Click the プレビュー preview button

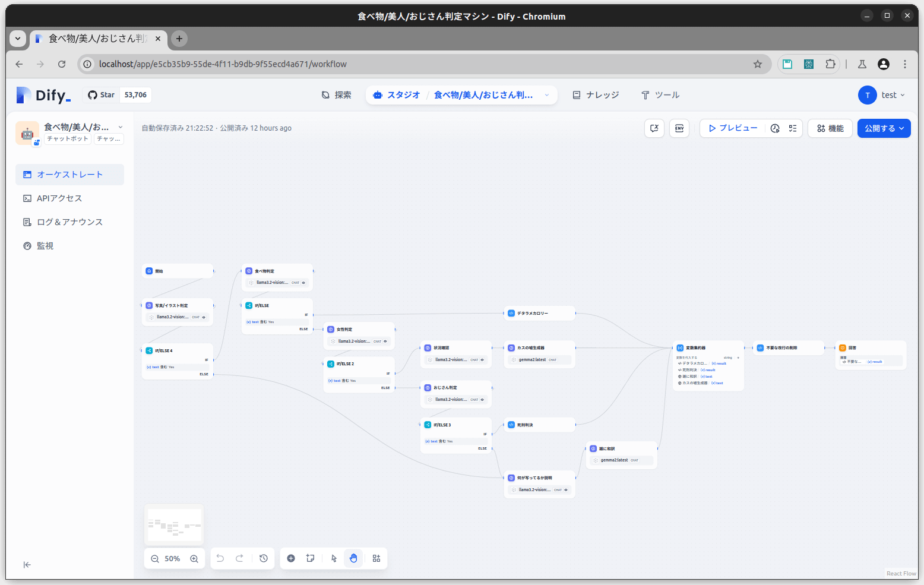(733, 128)
